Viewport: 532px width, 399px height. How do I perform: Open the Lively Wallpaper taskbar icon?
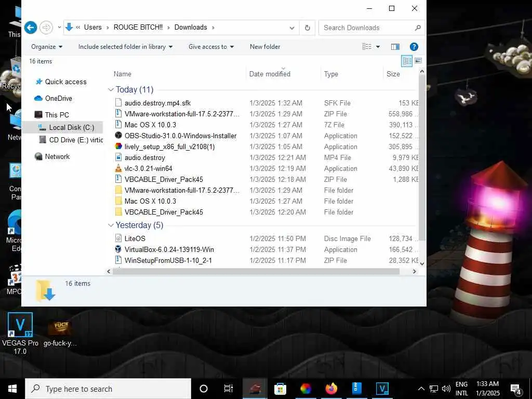coord(305,389)
